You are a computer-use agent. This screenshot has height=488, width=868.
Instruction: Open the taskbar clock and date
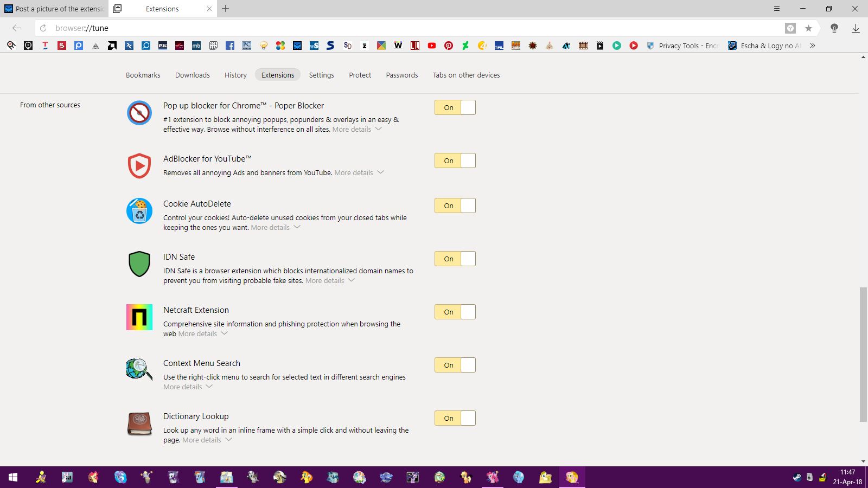[847, 477]
